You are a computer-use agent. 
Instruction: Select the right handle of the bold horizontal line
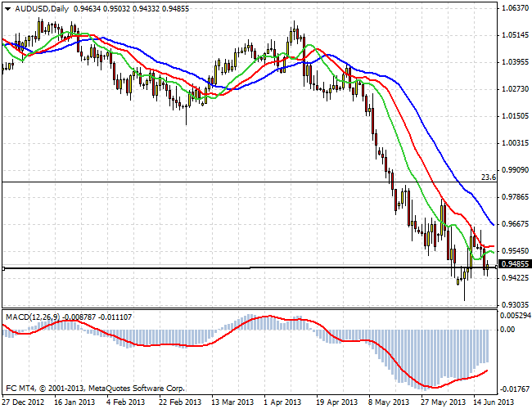click(x=496, y=267)
